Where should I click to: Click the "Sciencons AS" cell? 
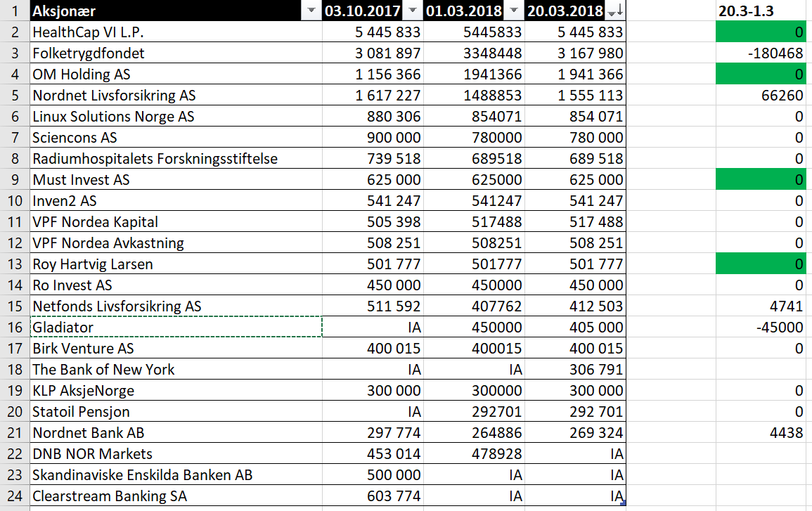click(x=176, y=138)
